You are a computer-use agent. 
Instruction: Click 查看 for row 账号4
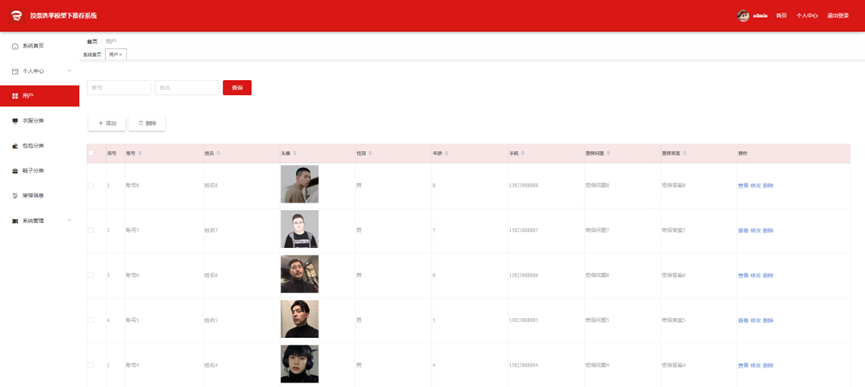click(x=743, y=366)
